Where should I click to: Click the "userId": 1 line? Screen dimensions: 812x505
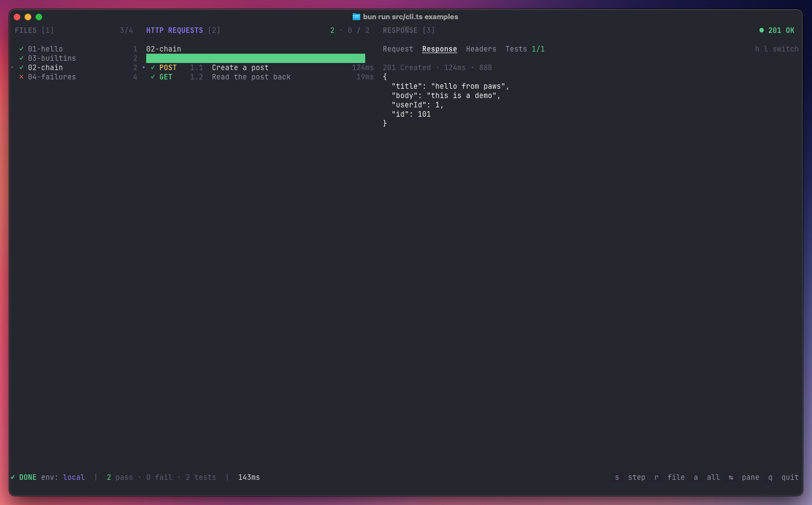point(418,105)
